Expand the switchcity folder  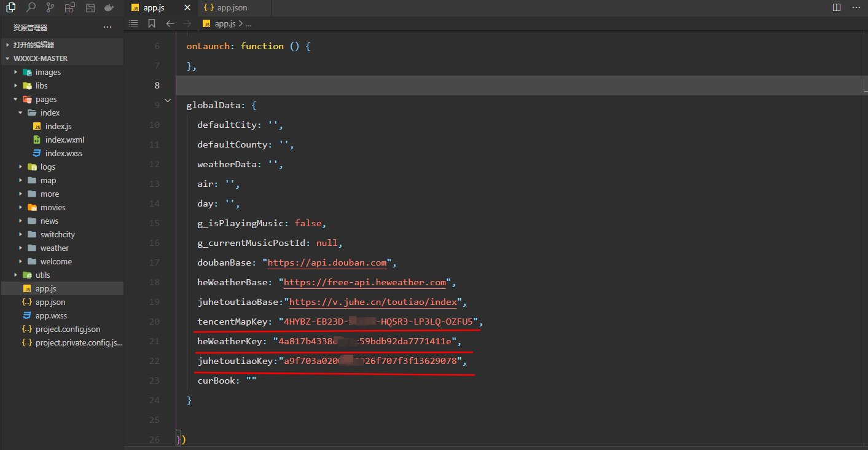pos(61,234)
